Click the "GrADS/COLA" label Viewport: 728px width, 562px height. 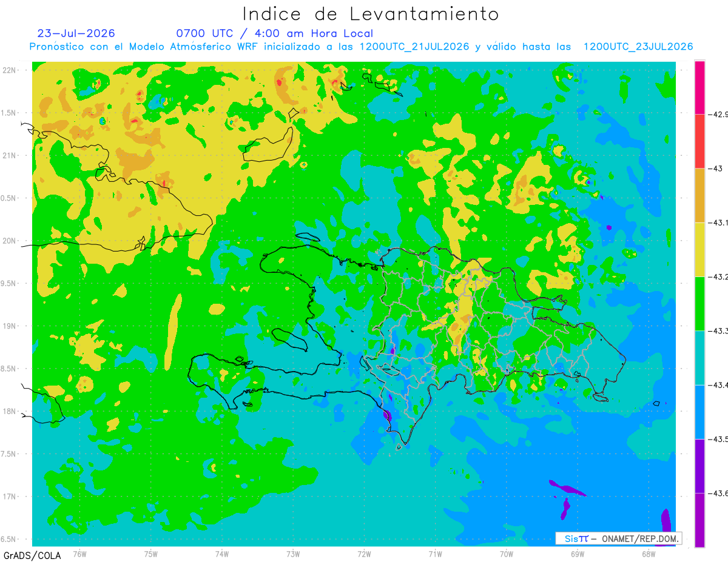(32, 555)
